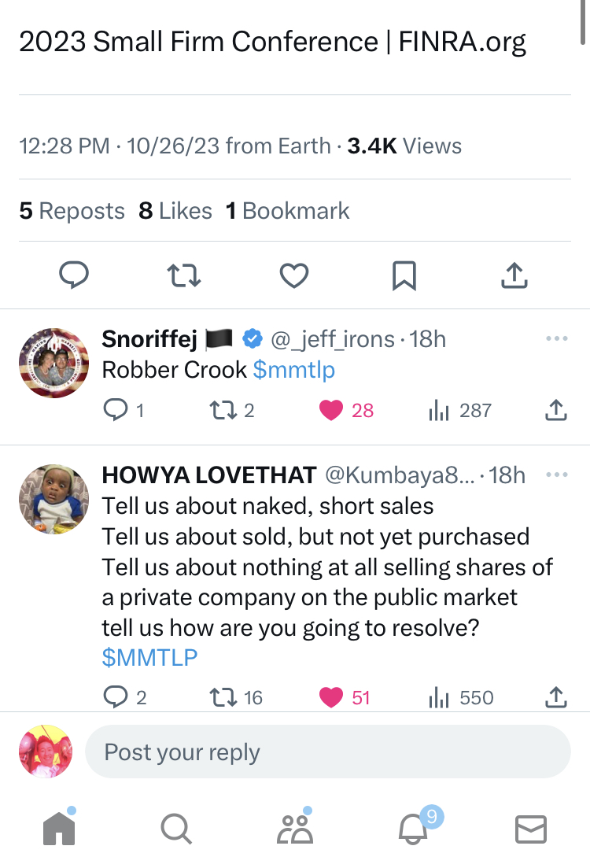
Task: Open the Messages envelope tab
Action: [530, 828]
